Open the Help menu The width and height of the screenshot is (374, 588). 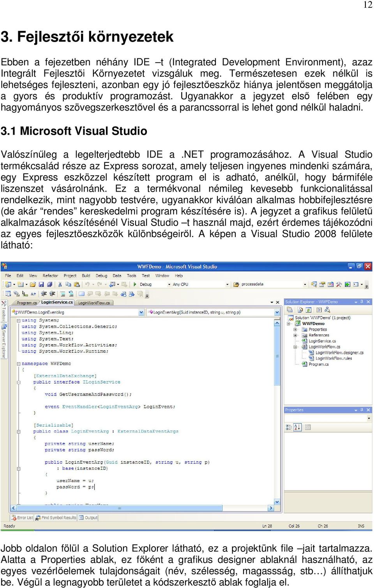coord(179,275)
